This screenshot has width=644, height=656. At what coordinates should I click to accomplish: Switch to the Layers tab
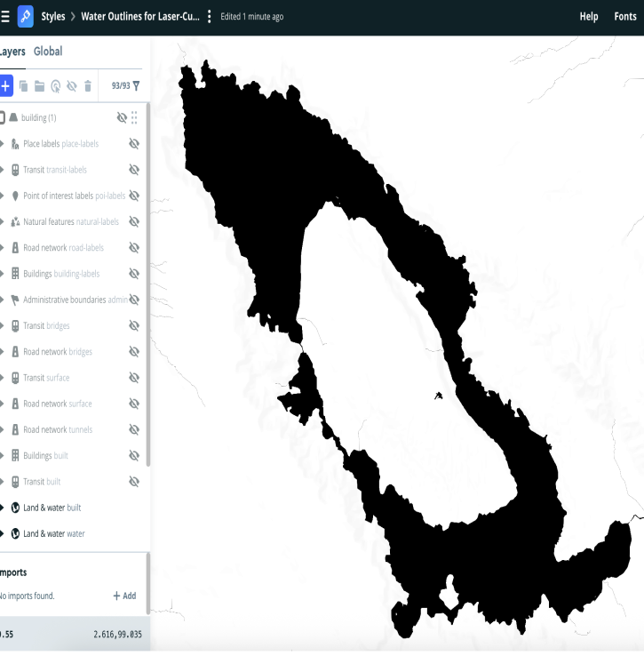point(12,52)
